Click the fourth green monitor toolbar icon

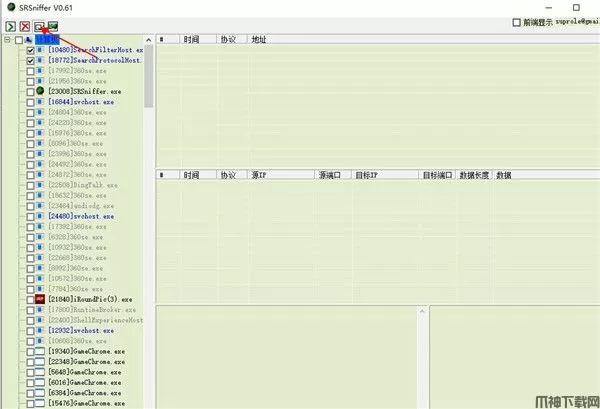coord(52,25)
